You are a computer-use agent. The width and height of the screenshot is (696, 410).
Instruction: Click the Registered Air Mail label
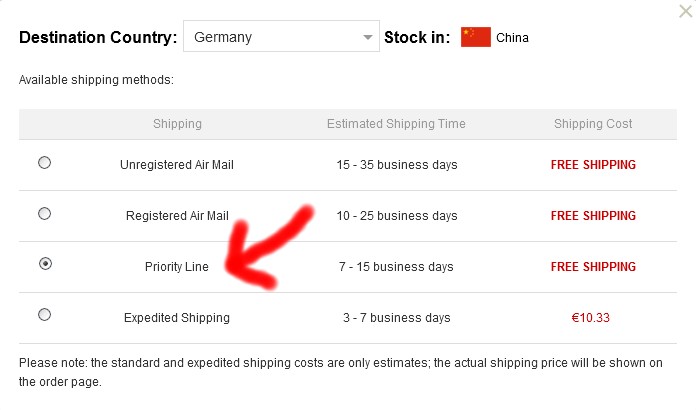point(177,216)
